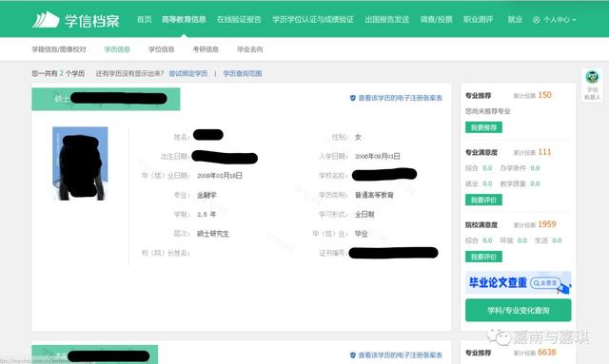View 电子注册备案表 for the 硕士 record
Viewport: 609px width, 364px height.
(400, 98)
